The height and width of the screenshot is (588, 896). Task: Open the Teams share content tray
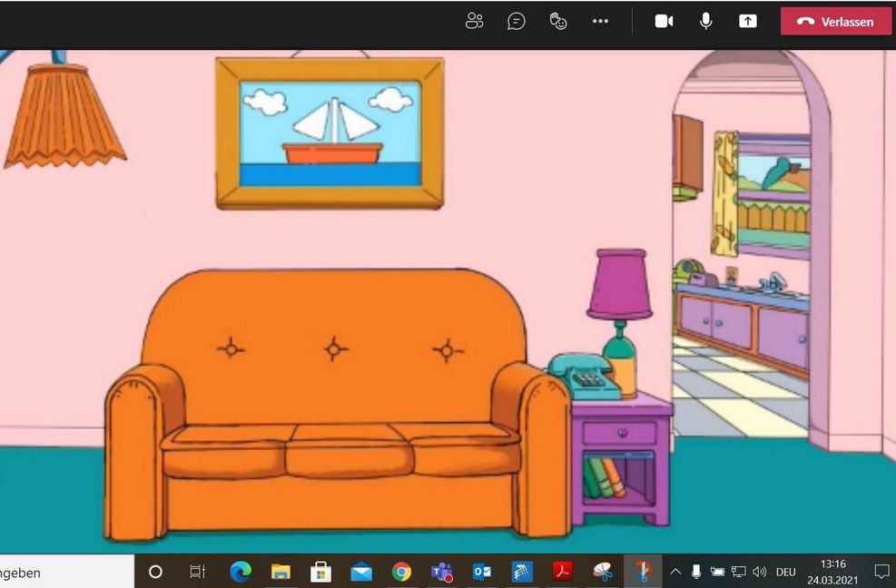pos(747,22)
